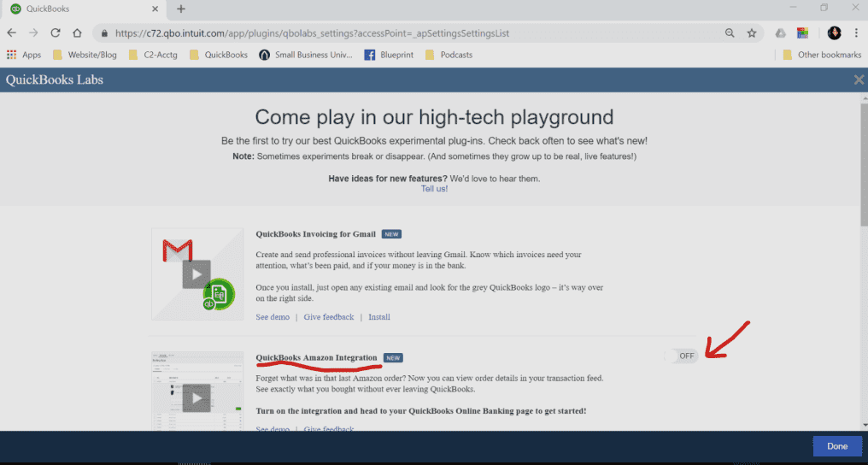Open the Chrome profile avatar

[x=834, y=33]
